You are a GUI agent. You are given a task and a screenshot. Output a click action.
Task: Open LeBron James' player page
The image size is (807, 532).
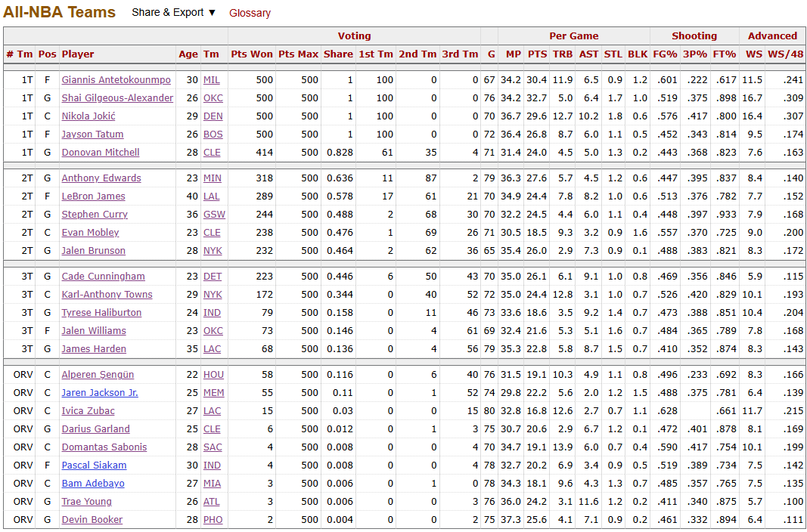point(93,196)
